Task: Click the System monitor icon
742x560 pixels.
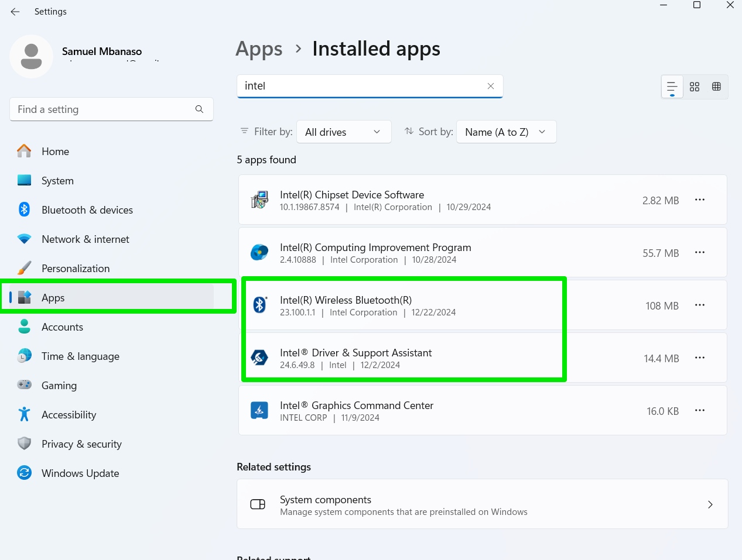Action: [24, 180]
